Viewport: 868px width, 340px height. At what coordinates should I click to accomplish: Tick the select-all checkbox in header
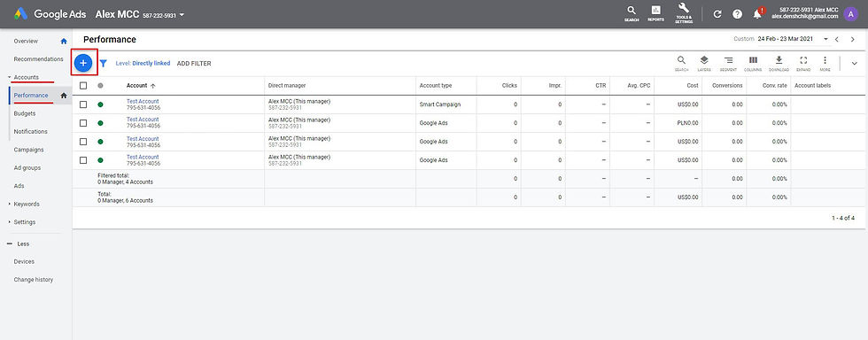point(83,86)
